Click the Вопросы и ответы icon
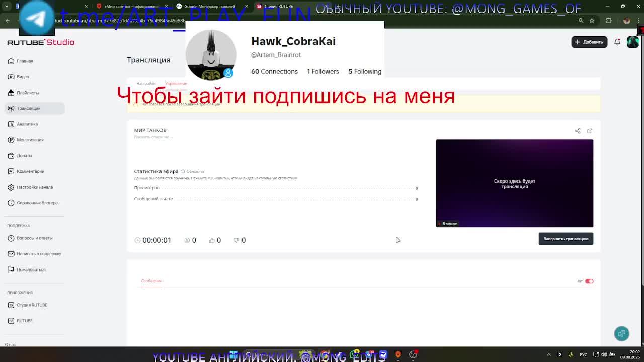 11,238
